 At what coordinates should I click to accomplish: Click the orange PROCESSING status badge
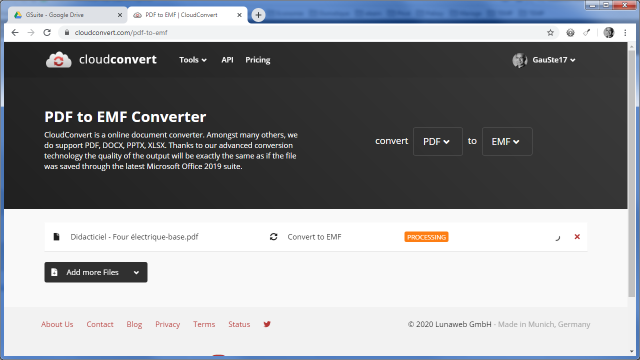click(x=426, y=237)
